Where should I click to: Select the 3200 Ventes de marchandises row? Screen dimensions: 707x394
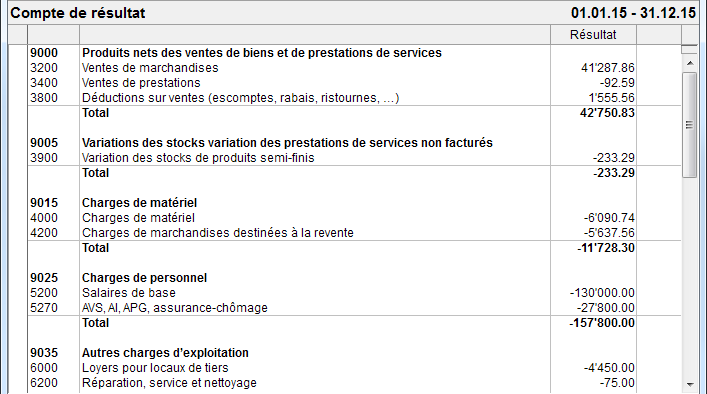pos(354,68)
